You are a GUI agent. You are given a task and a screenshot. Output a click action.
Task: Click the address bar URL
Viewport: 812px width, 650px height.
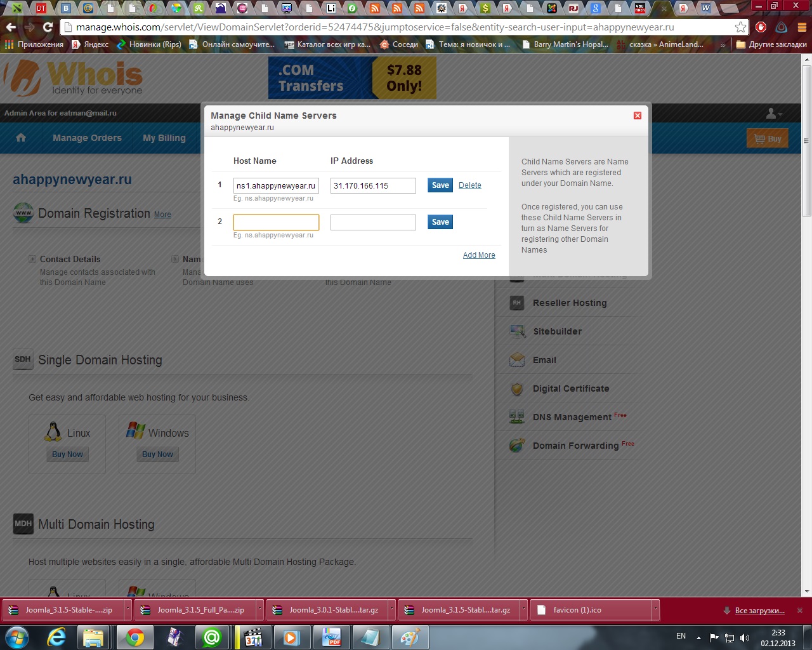click(375, 27)
